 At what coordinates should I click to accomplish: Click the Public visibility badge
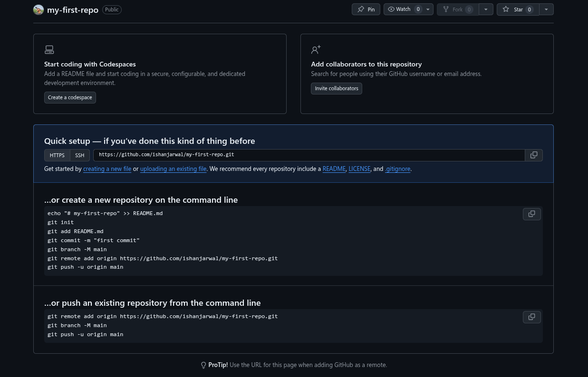point(112,9)
